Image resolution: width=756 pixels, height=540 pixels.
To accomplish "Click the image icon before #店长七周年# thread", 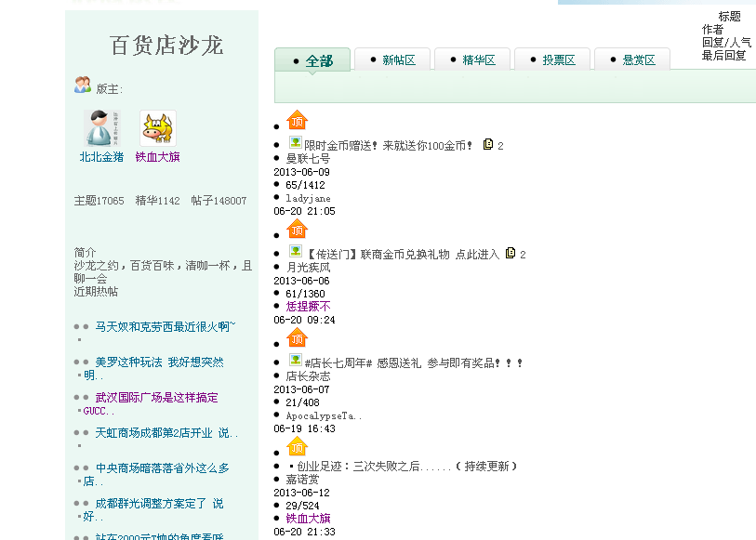I will 295,361.
